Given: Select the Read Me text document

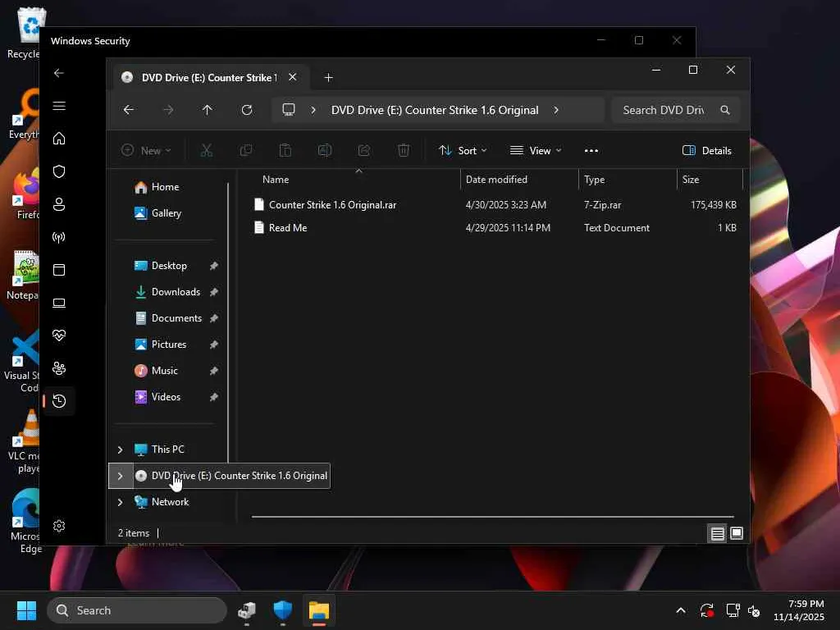Looking at the screenshot, I should 288,228.
